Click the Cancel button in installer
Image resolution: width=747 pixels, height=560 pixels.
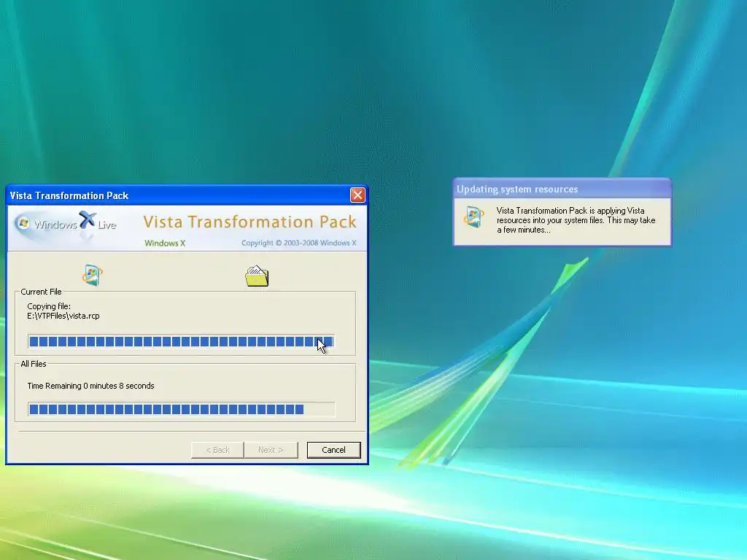click(333, 450)
